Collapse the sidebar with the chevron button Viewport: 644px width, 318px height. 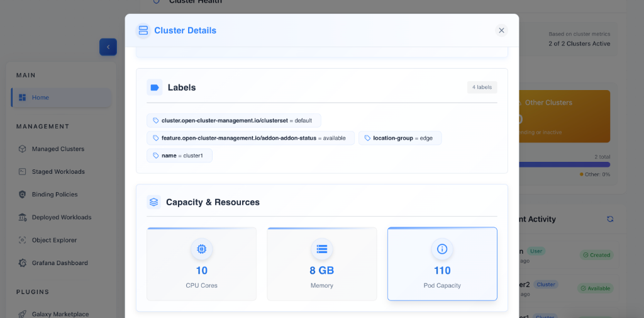point(108,47)
